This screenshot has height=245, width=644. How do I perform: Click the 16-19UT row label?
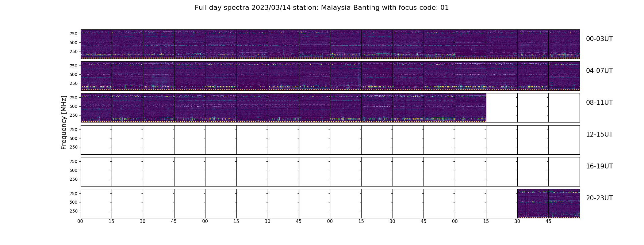pyautogui.click(x=599, y=166)
